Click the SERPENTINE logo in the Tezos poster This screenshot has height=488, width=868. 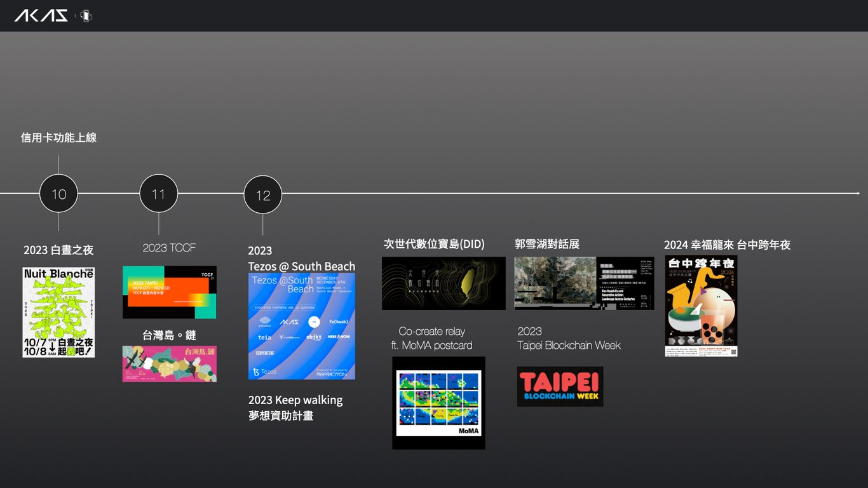(x=265, y=352)
